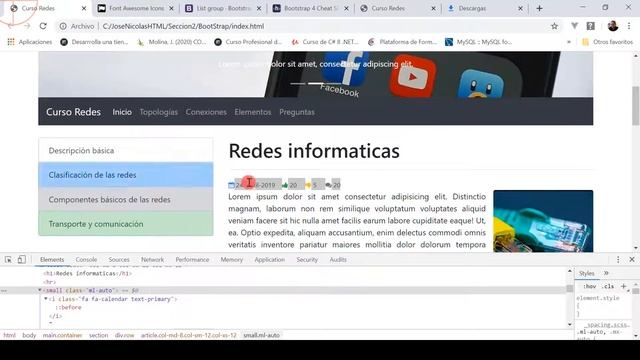
Task: Click the Aplicaciones apps grid icon
Action: pos(11,42)
